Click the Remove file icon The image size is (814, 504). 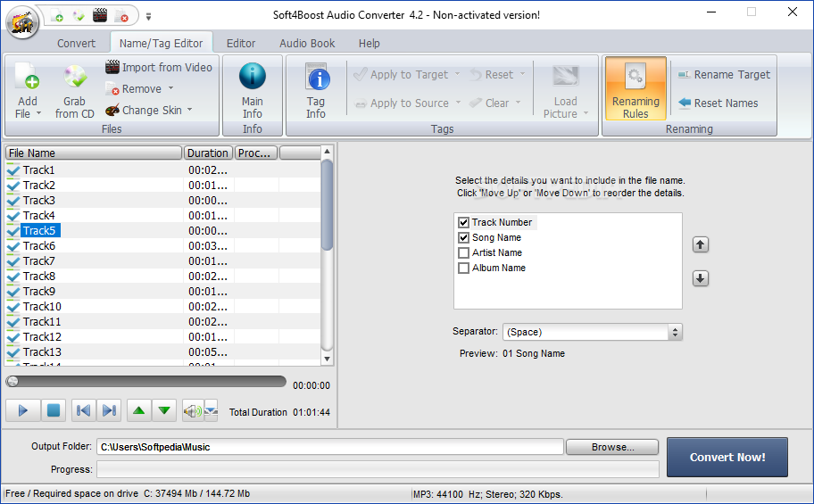pyautogui.click(x=112, y=89)
